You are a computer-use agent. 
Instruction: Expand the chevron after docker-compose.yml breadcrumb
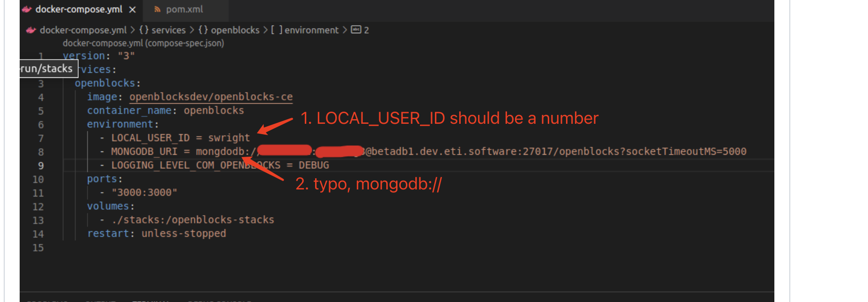tap(132, 30)
